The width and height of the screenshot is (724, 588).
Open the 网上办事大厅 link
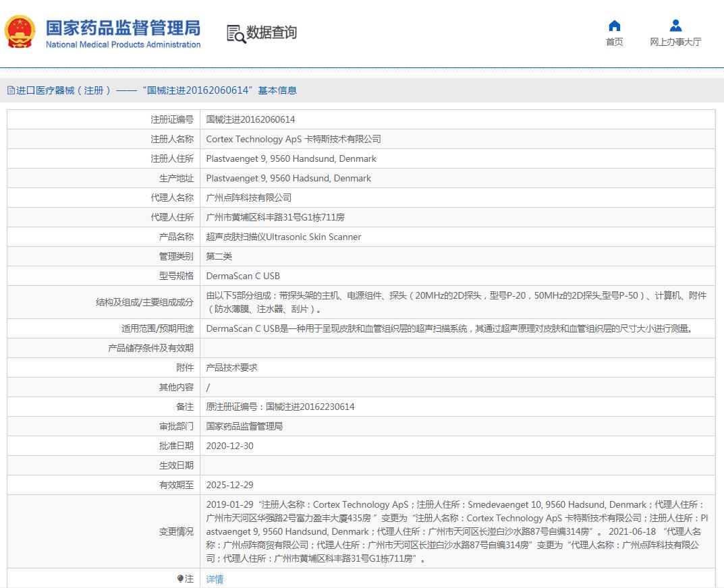tap(675, 42)
